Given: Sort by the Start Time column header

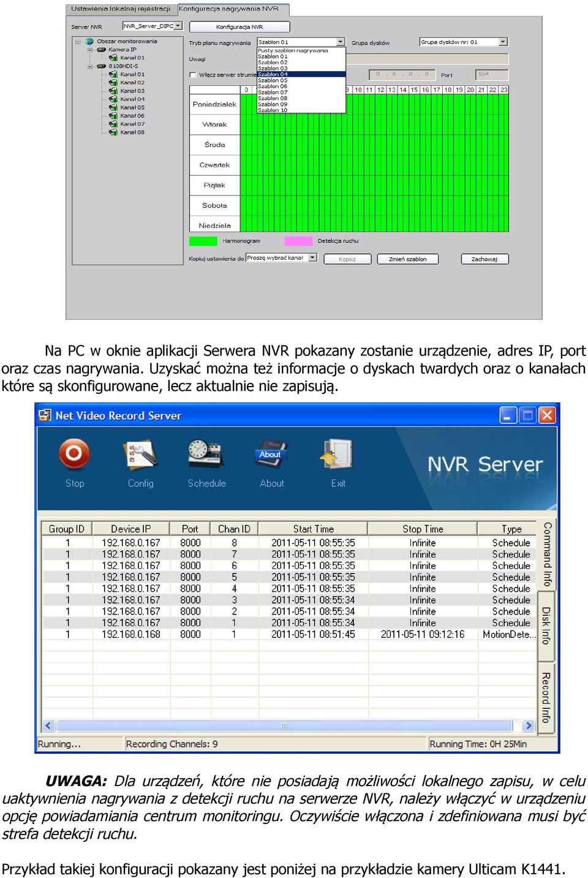Looking at the screenshot, I should pyautogui.click(x=313, y=529).
